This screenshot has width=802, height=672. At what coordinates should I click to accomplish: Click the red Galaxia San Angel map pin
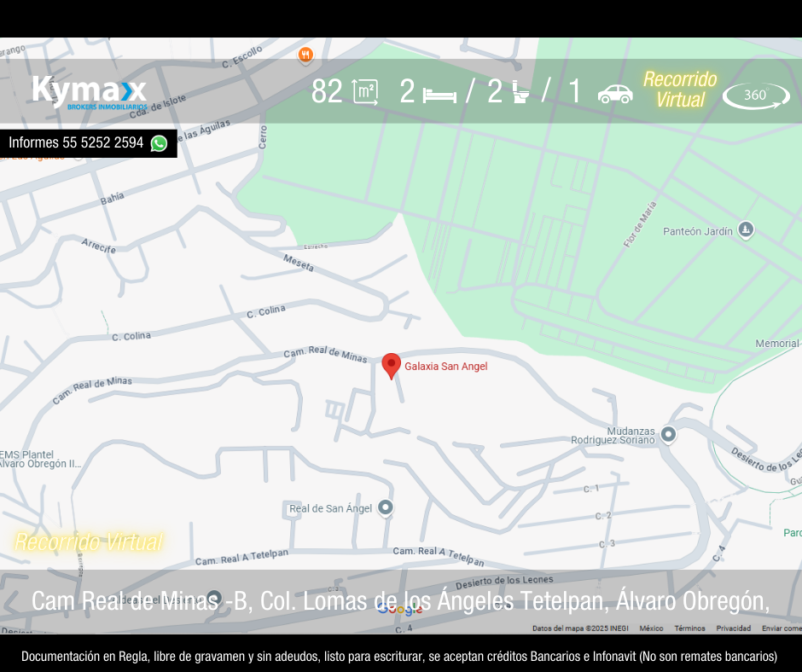(392, 366)
